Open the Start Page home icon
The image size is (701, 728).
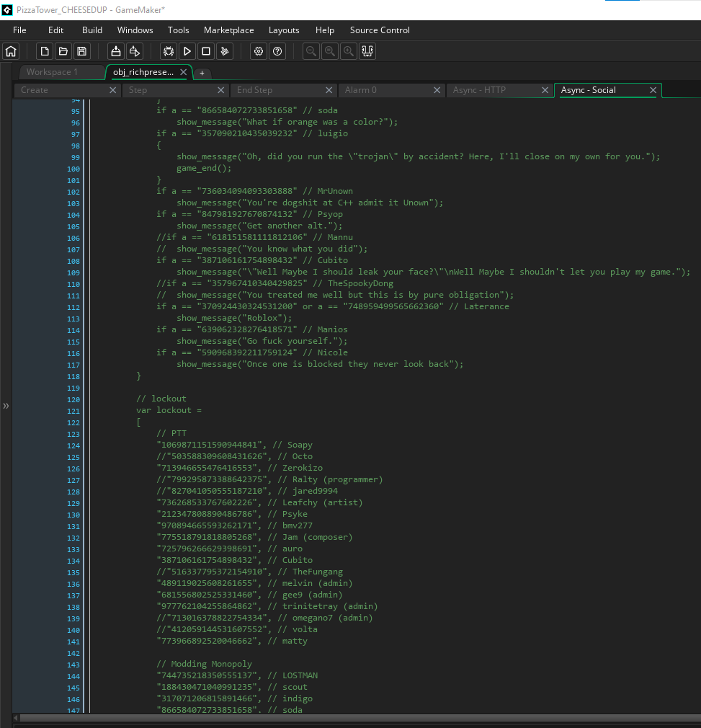[x=11, y=51]
